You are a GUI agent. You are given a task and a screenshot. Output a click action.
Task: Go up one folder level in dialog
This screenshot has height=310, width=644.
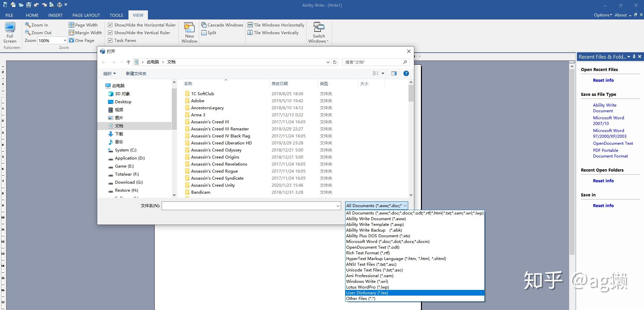[x=128, y=62]
